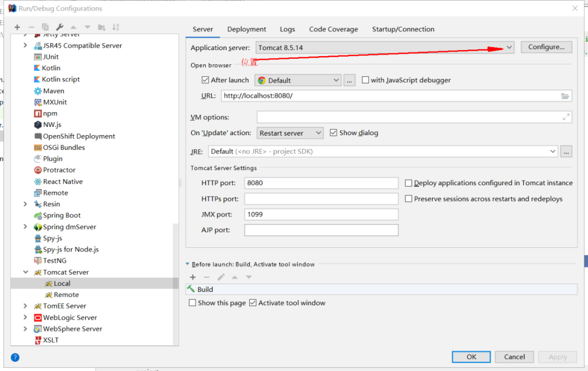
Task: Disable the After launch checkbox
Action: (205, 80)
